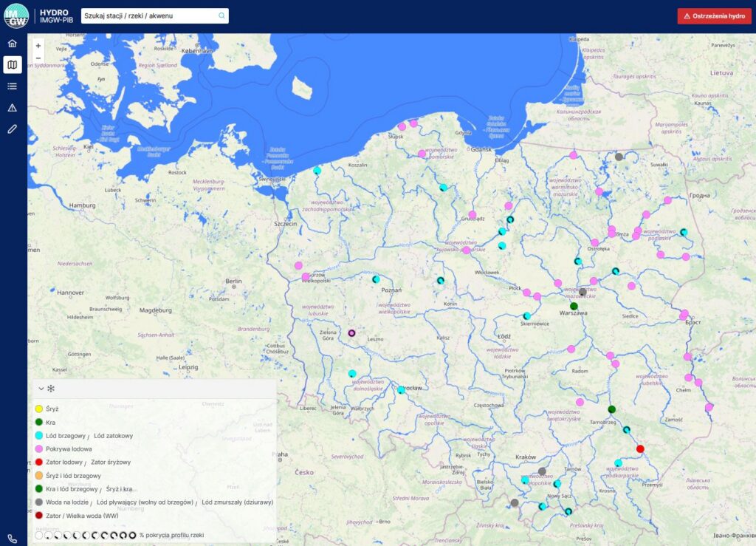This screenshot has width=756, height=546.
Task: Select the dark-ringed marker near Leszno
Action: (352, 333)
